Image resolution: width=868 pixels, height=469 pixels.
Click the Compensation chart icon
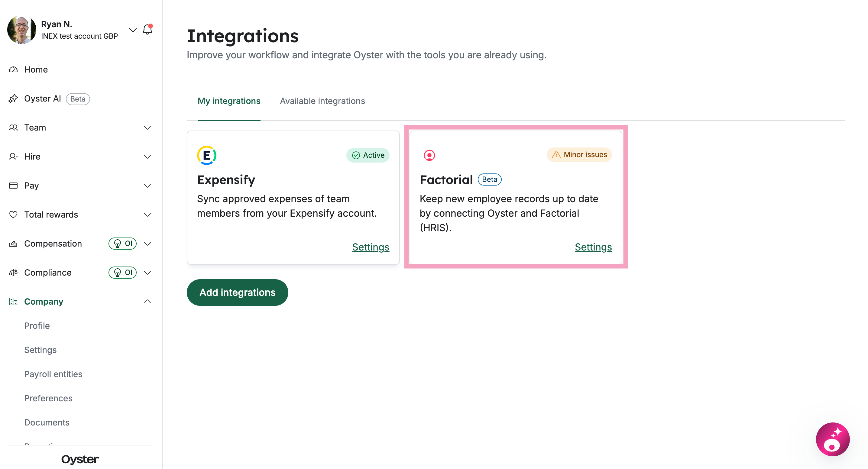pos(13,243)
